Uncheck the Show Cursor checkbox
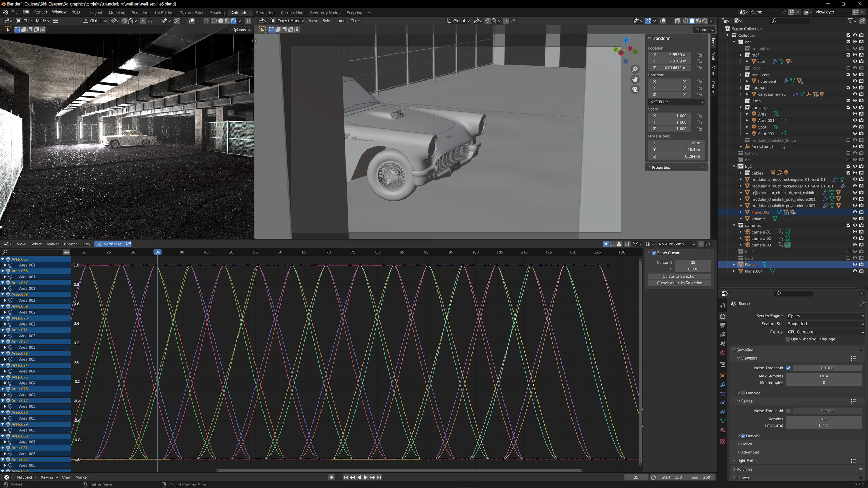Image resolution: width=868 pixels, height=488 pixels. click(654, 253)
